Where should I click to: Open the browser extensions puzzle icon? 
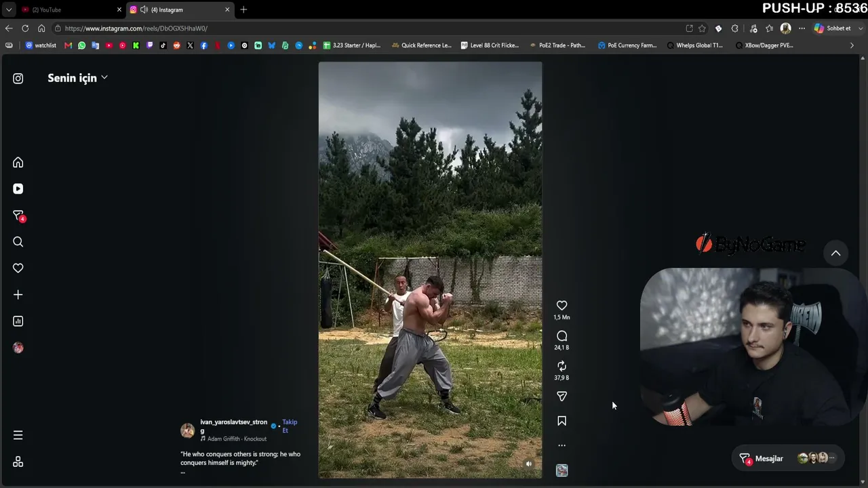coord(735,28)
